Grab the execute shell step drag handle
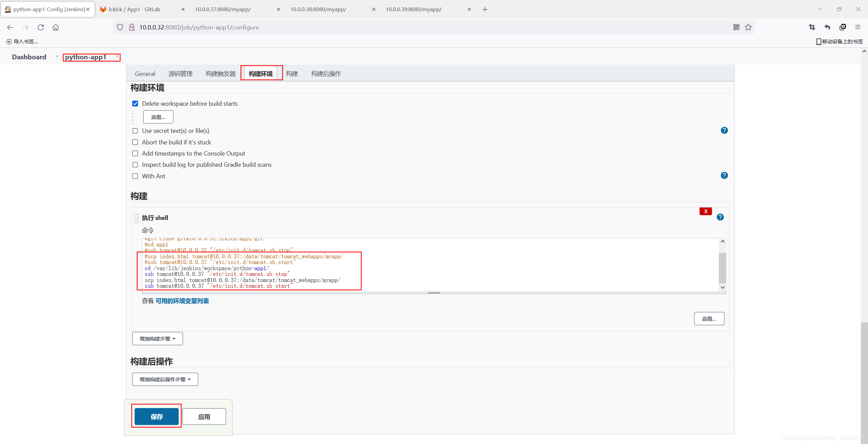Screen dimensions: 868x444 136,218
